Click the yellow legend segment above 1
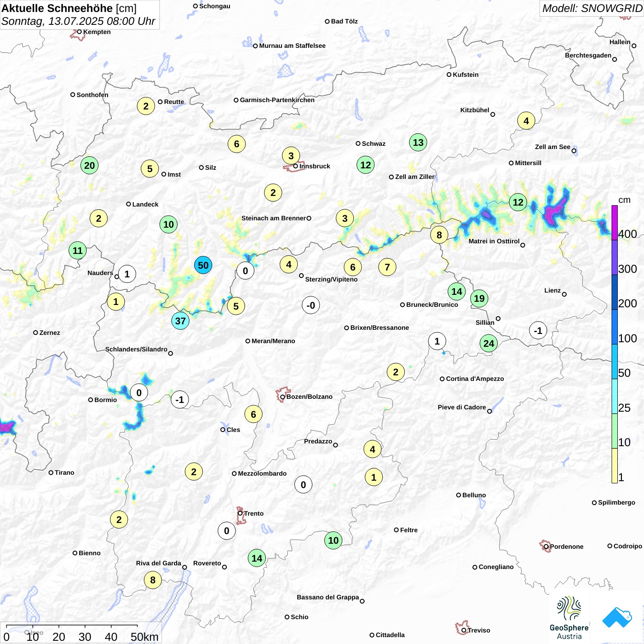Screen dimensions: 644x644 coord(615,466)
